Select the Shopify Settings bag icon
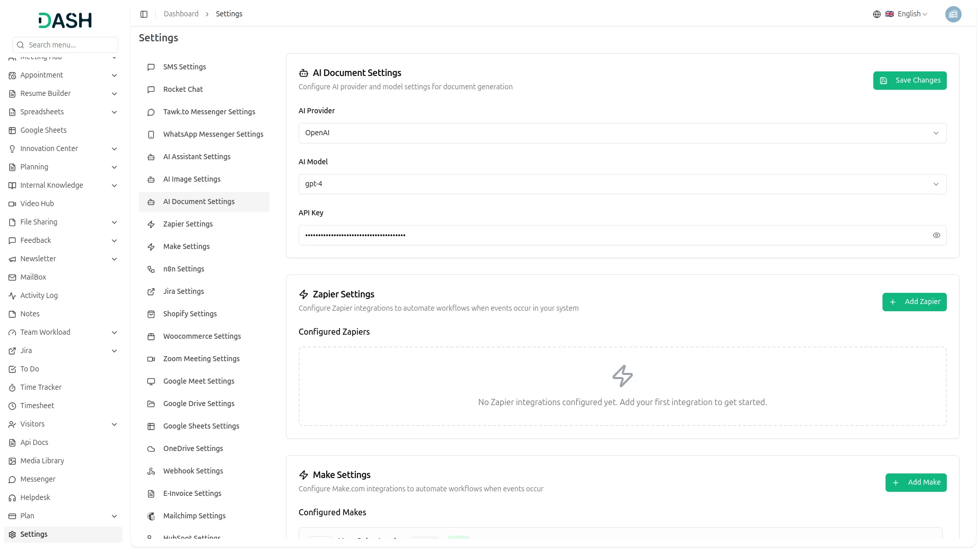Screen dimensions: 980x551 tap(150, 314)
